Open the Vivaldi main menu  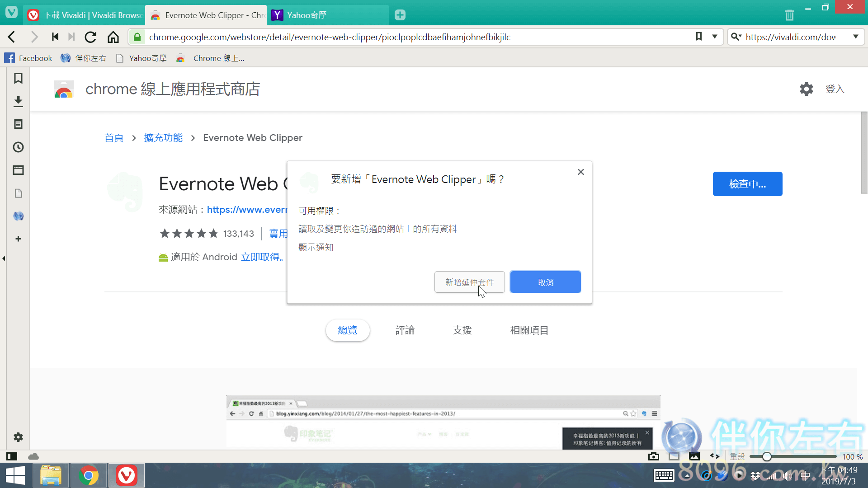pos(11,12)
